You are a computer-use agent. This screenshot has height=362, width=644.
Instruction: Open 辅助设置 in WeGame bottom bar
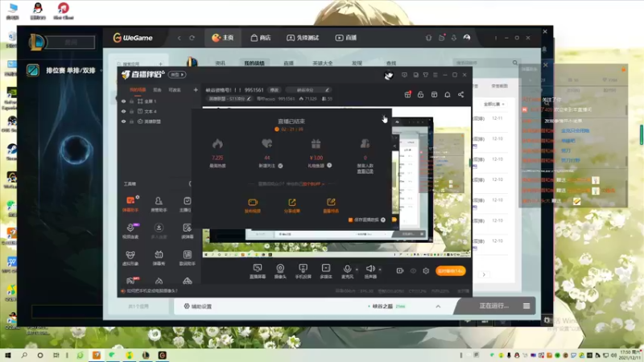[198, 306]
